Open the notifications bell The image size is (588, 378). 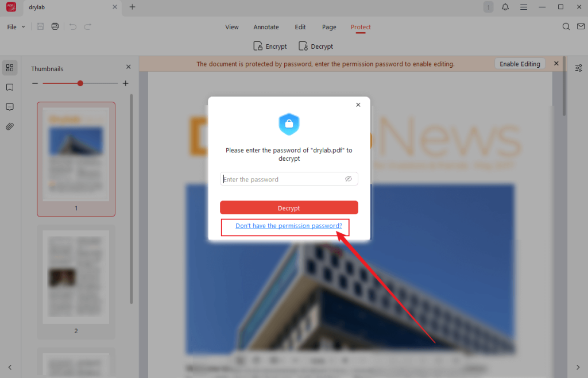point(505,7)
